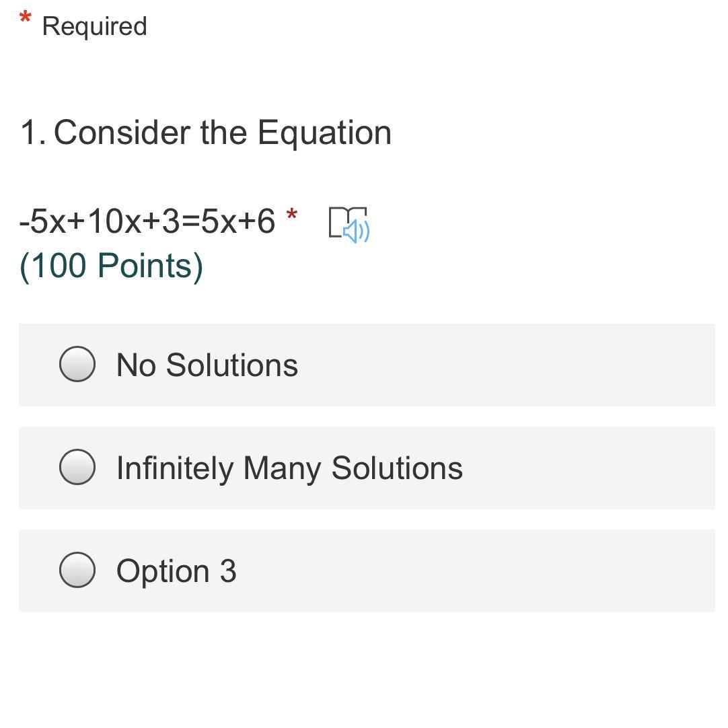Click the word 'Equation' in the title
This screenshot has height=728, width=728.
[324, 132]
